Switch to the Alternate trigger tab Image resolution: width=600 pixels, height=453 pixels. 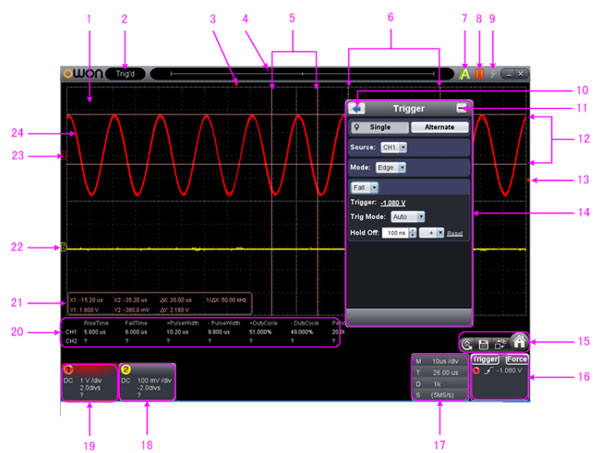439,128
